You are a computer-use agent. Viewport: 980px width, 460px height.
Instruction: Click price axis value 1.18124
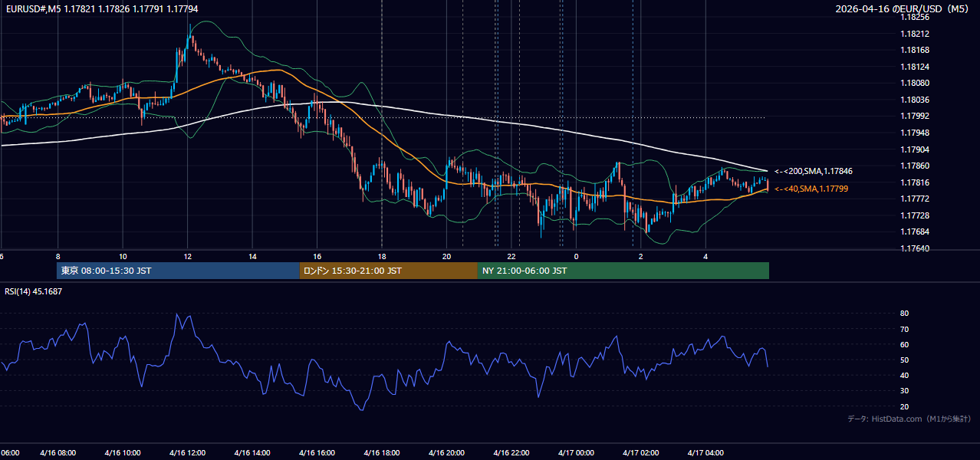[915, 67]
